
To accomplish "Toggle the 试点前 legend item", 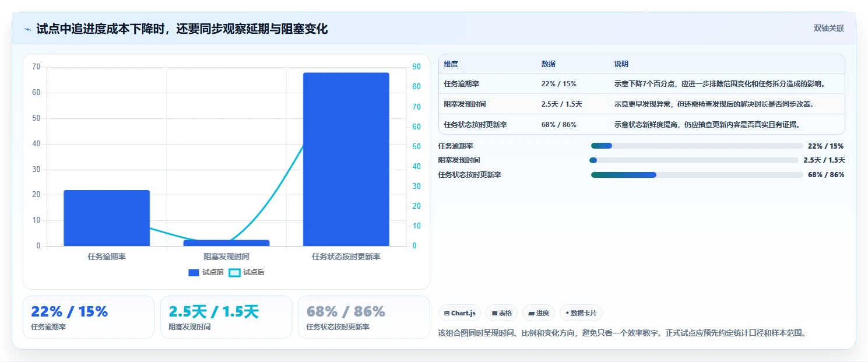I will 206,272.
